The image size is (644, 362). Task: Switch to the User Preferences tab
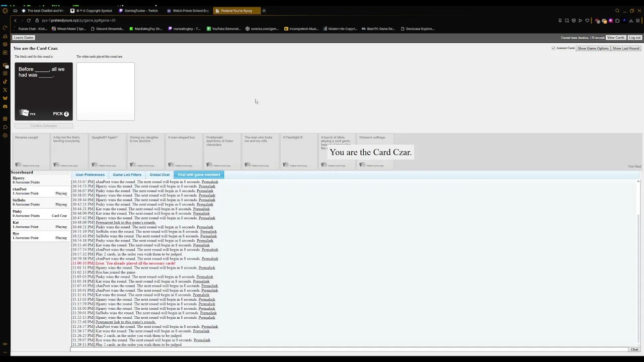90,174
